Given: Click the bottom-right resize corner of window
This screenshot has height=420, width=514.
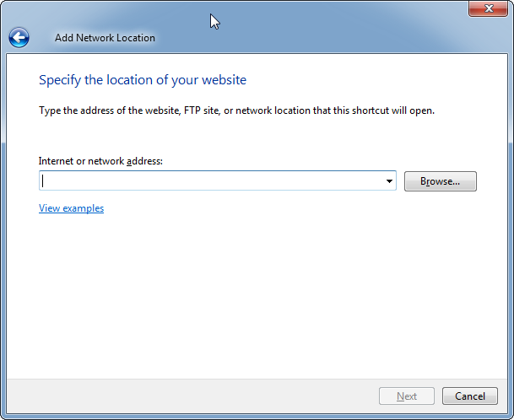Looking at the screenshot, I should [x=510, y=416].
